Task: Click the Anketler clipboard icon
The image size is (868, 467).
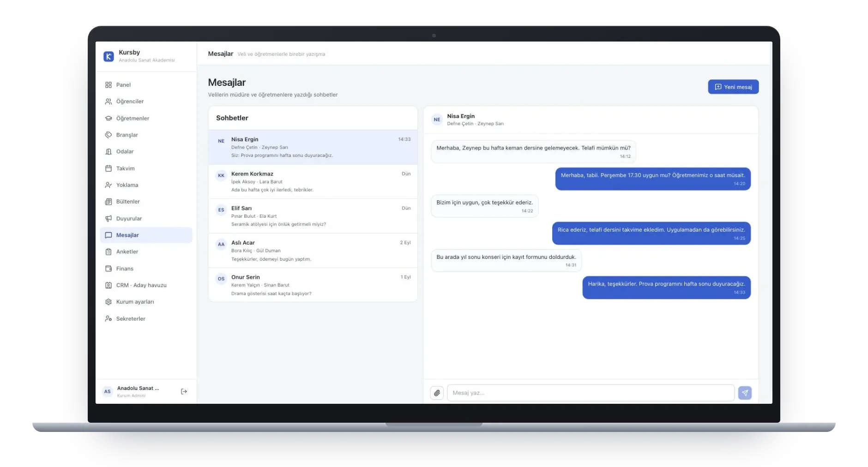Action: [x=108, y=252]
